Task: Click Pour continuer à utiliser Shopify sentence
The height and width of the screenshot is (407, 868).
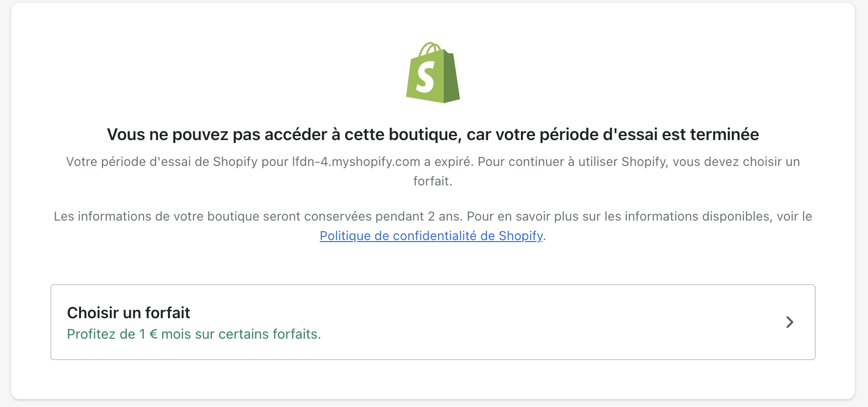Action: [571, 162]
